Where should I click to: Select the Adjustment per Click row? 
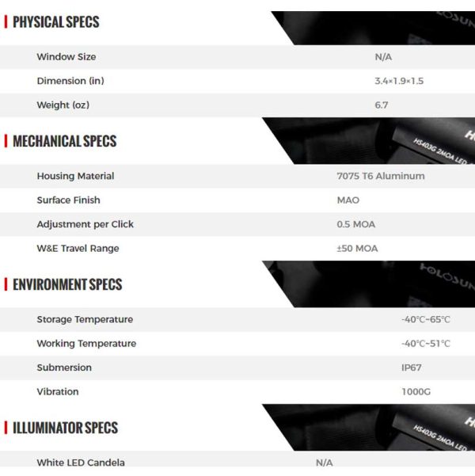[x=237, y=224]
